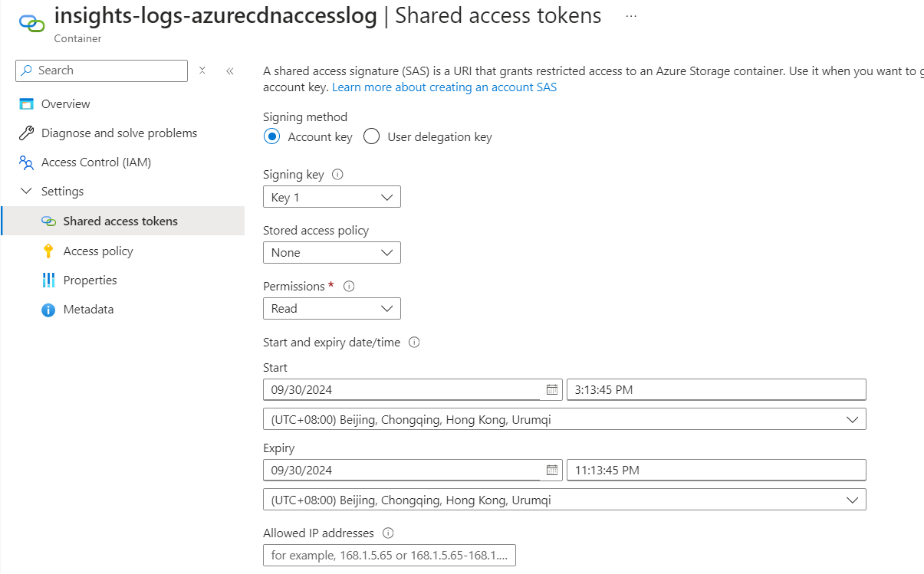
Task: Open the Overview menu item
Action: point(65,104)
